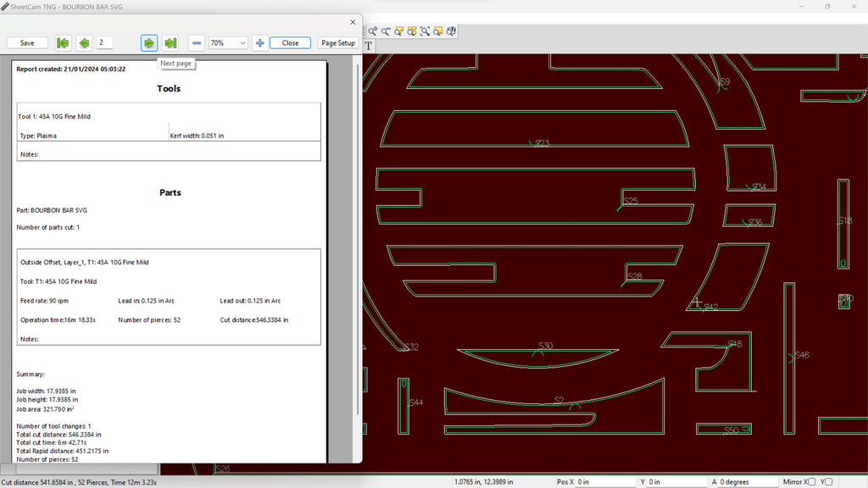Screen dimensions: 868x488
Task: Click the zoom in magnifier toolbar icon
Action: [x=373, y=31]
